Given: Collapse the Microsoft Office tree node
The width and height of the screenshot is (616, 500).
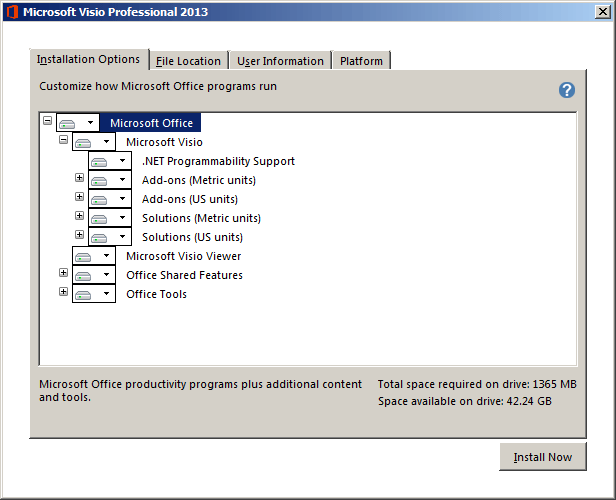Looking at the screenshot, I should pyautogui.click(x=48, y=121).
